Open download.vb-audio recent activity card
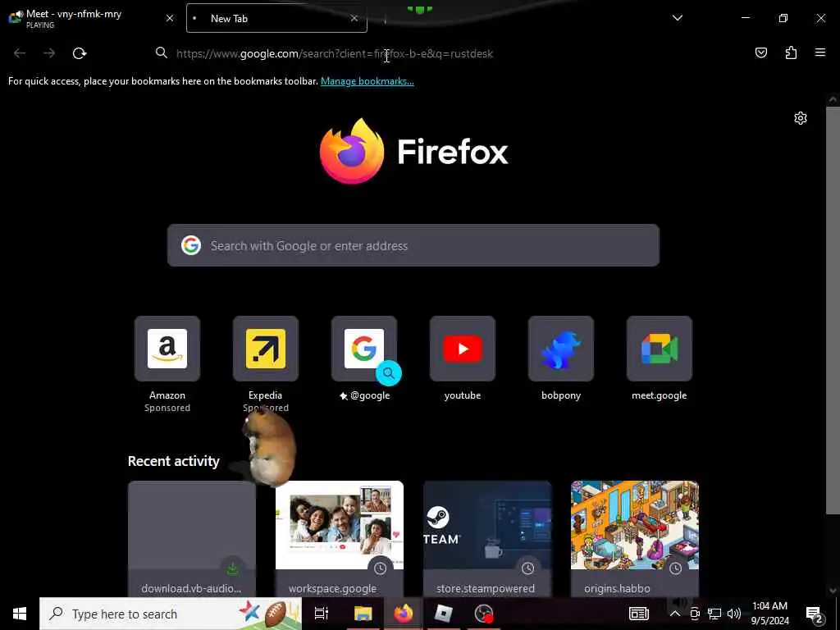Image resolution: width=840 pixels, height=630 pixels. click(192, 539)
